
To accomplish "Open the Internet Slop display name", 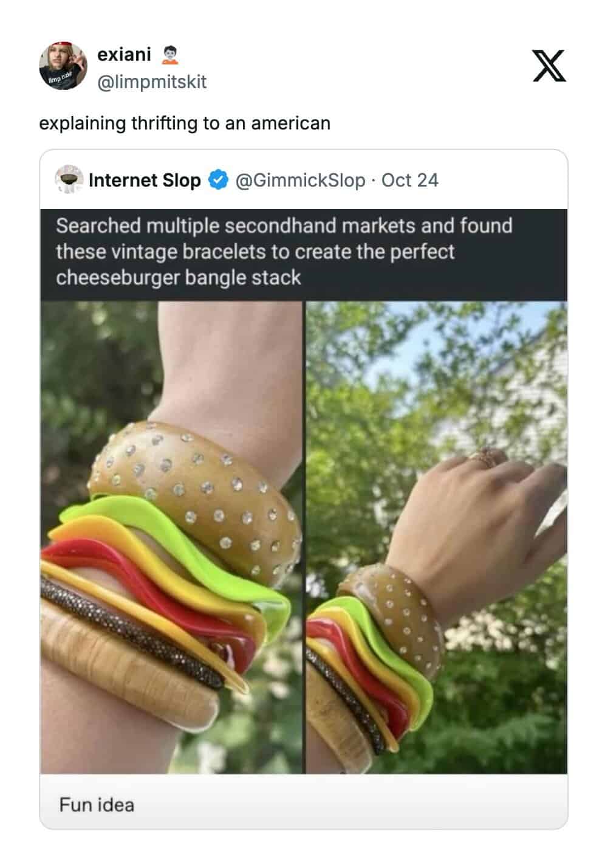I will [x=145, y=181].
